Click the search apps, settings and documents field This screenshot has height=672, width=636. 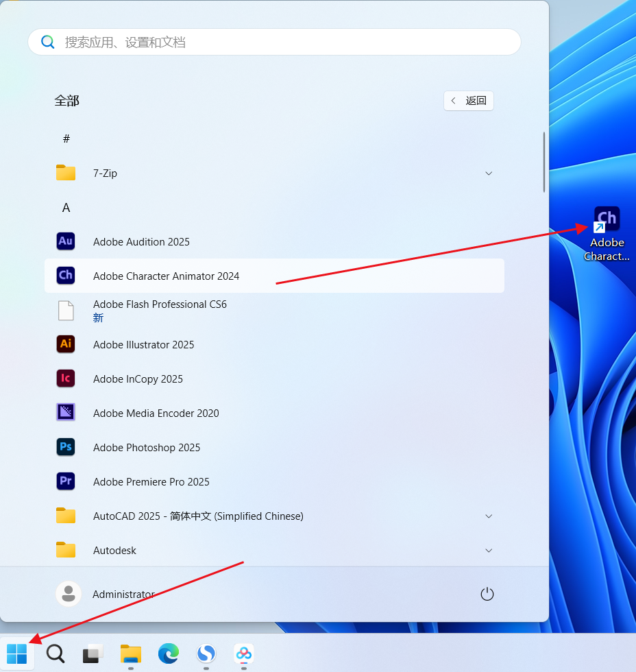coord(274,42)
